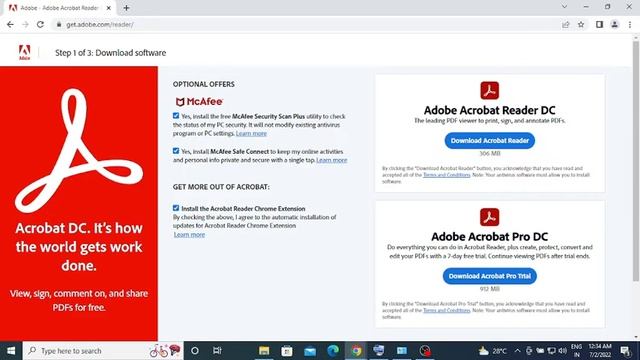Click the ENG IN language indicator

[x=576, y=351]
